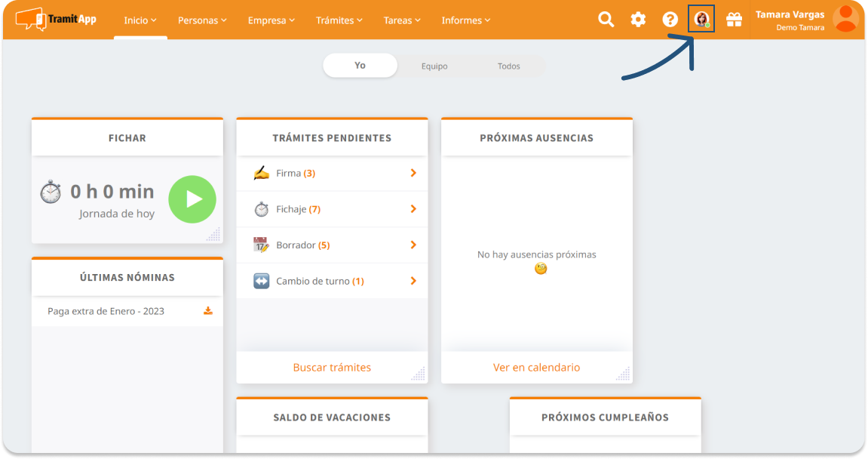The width and height of the screenshot is (868, 459).
Task: Open the Tareas menu
Action: click(402, 20)
